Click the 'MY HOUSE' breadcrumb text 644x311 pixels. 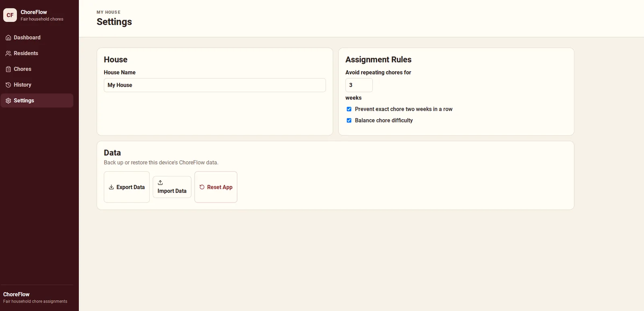[108, 12]
